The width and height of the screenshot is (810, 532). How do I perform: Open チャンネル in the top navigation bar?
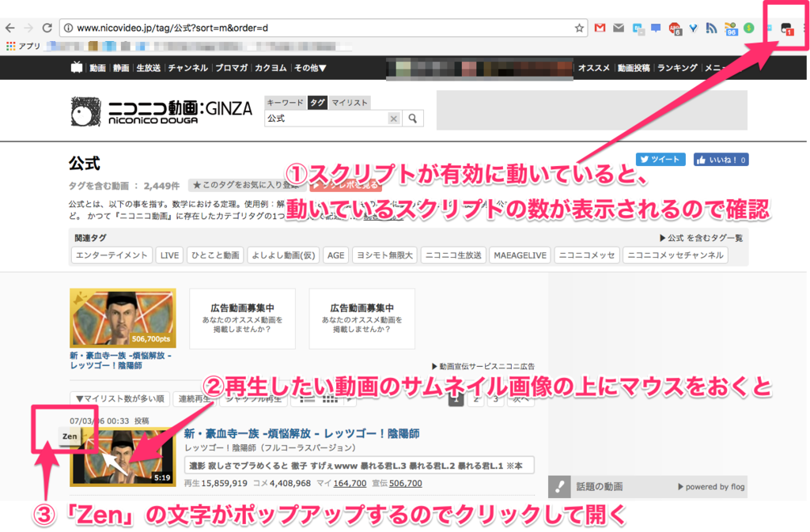187,68
